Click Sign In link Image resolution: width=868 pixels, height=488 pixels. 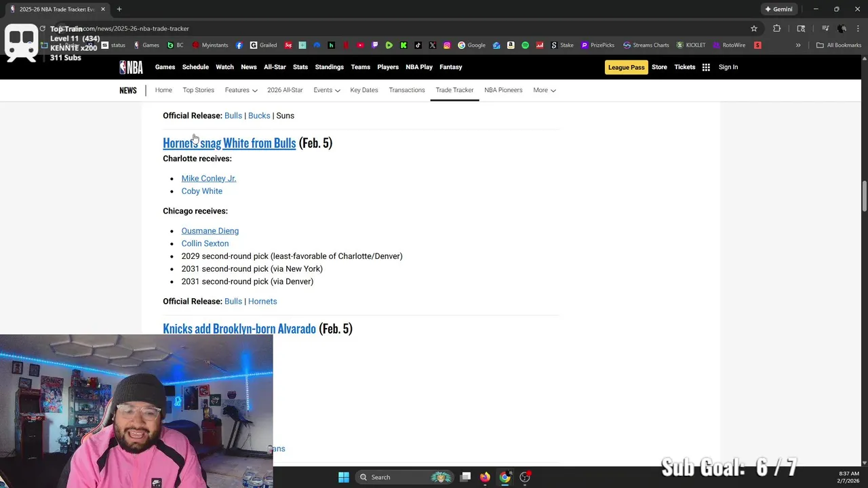728,67
